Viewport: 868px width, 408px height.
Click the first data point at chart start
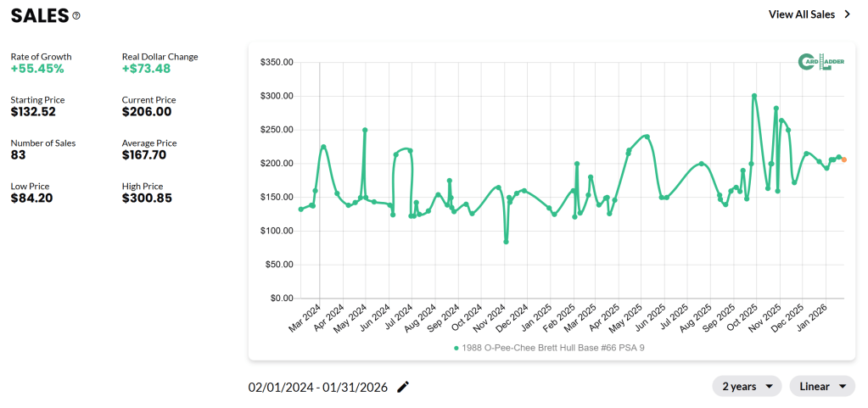(301, 209)
